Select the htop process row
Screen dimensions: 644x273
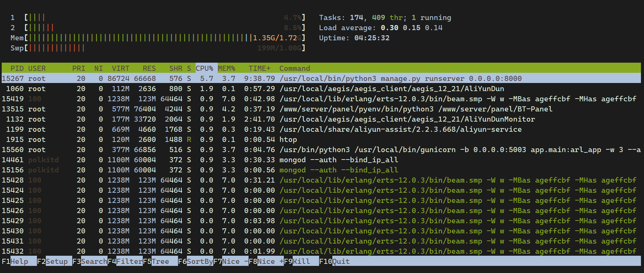[321, 140]
